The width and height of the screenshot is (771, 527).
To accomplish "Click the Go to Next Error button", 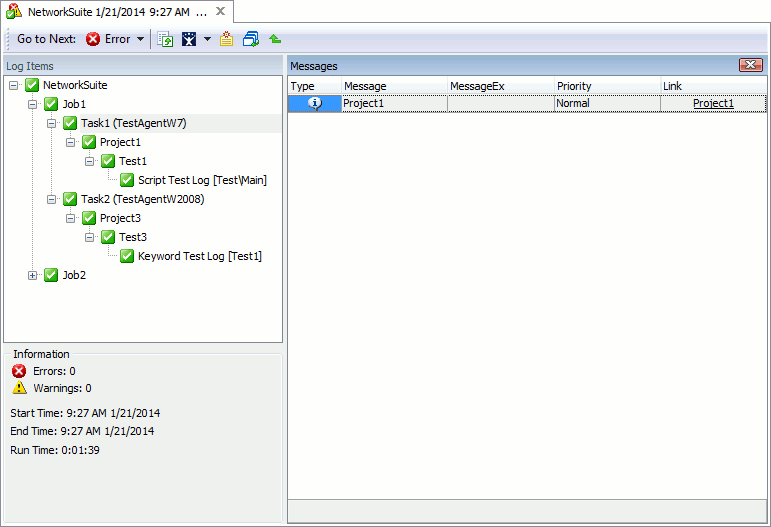I will (x=107, y=39).
